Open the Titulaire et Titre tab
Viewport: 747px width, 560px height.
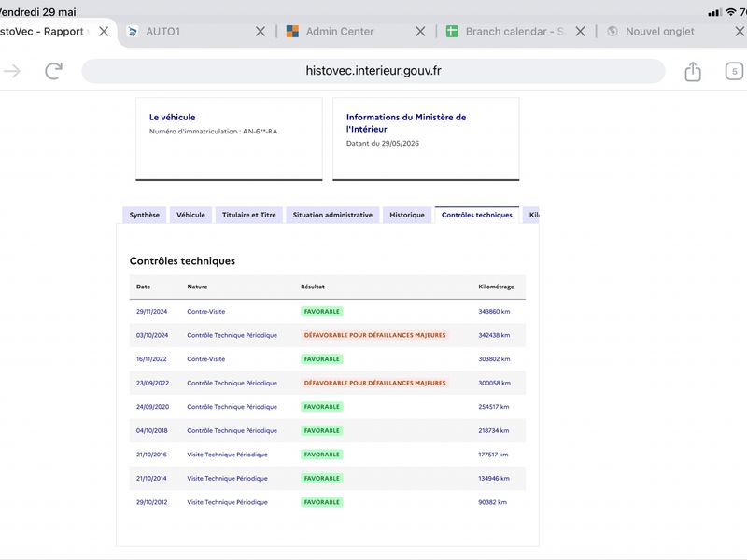coord(248,215)
